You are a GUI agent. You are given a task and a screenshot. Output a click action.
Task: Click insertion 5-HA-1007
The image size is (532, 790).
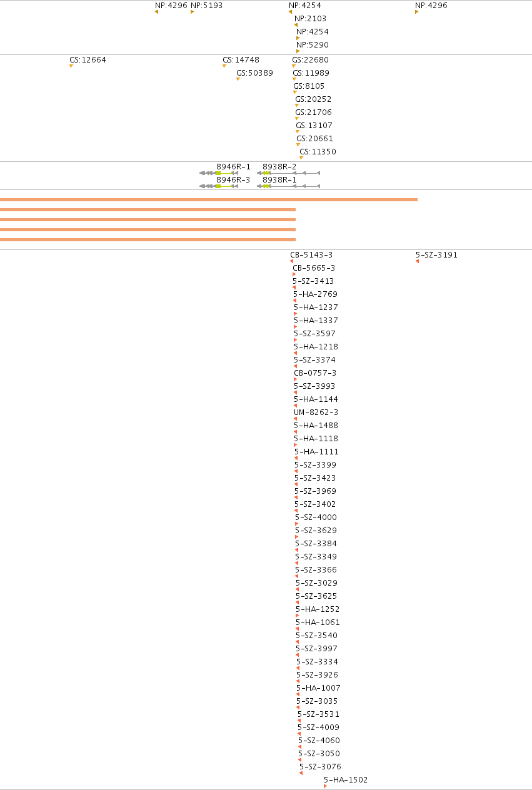319,688
